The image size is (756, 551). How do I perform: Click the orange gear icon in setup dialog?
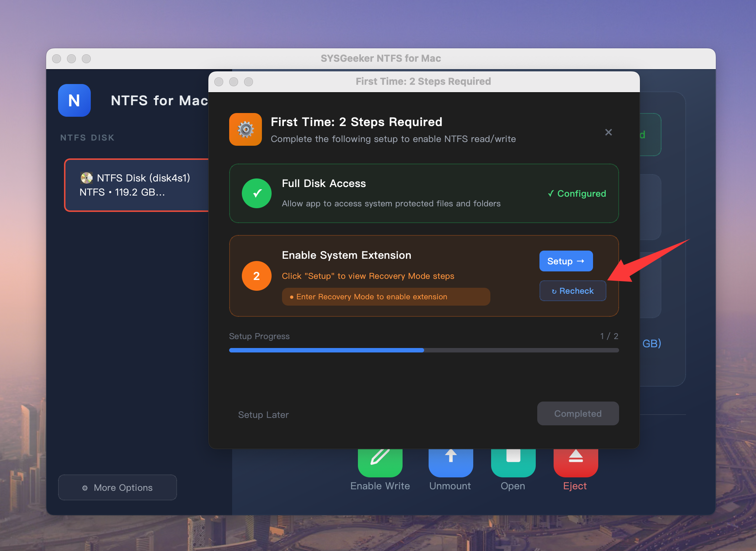tap(245, 129)
